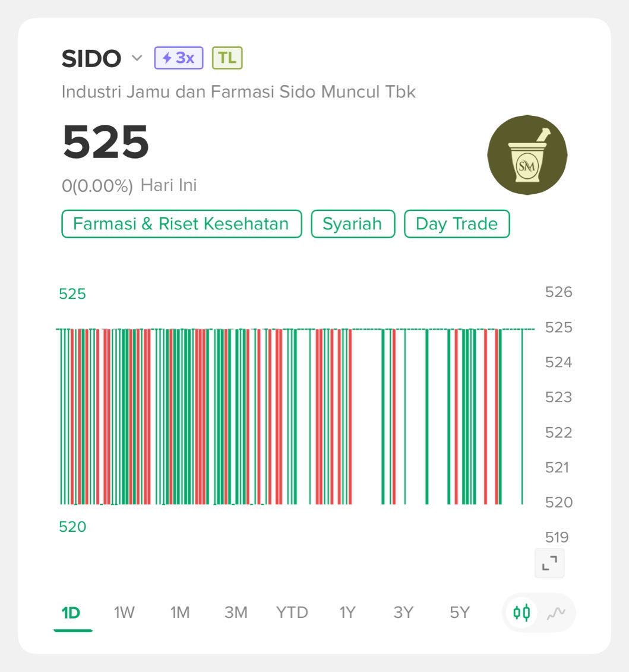Switch to line chart view
The width and height of the screenshot is (629, 672).
(x=556, y=612)
